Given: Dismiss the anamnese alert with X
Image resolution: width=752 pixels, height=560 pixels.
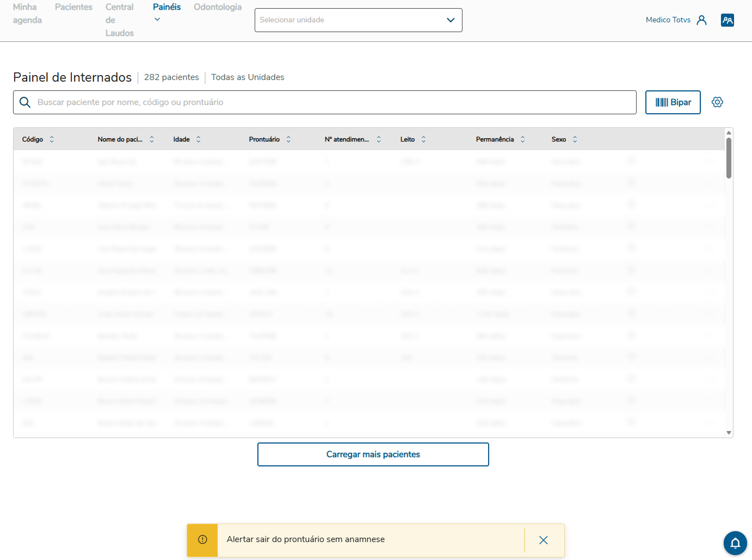Looking at the screenshot, I should coord(543,540).
